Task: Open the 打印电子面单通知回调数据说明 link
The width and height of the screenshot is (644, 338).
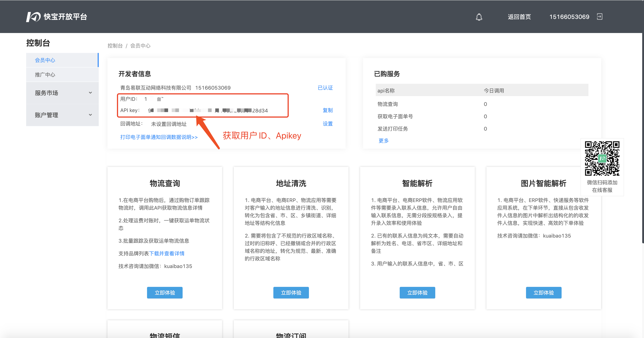Action: 159,137
